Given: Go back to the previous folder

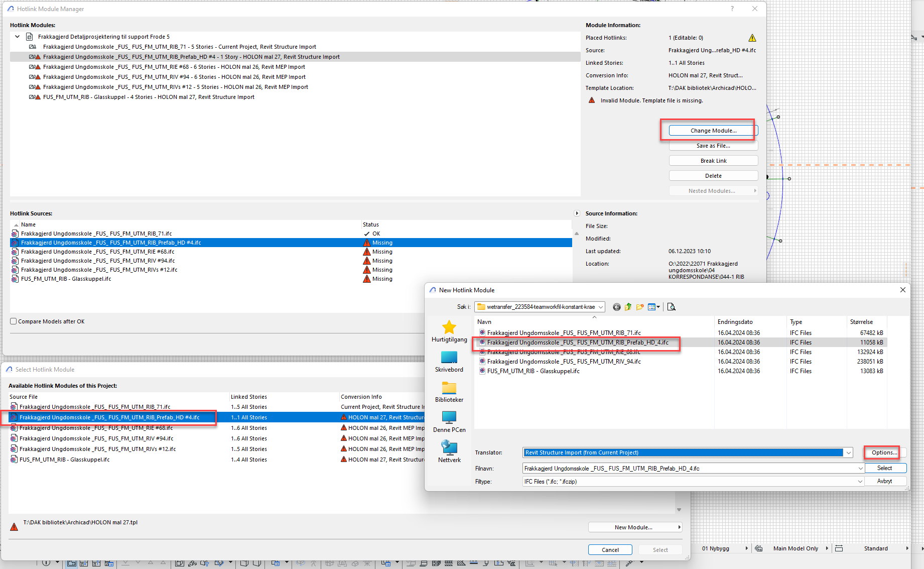Looking at the screenshot, I should click(616, 307).
